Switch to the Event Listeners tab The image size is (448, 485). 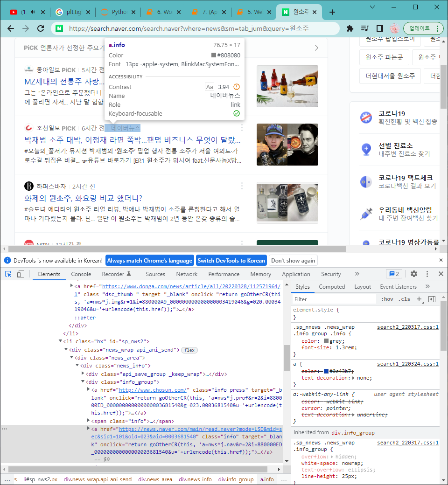click(398, 287)
